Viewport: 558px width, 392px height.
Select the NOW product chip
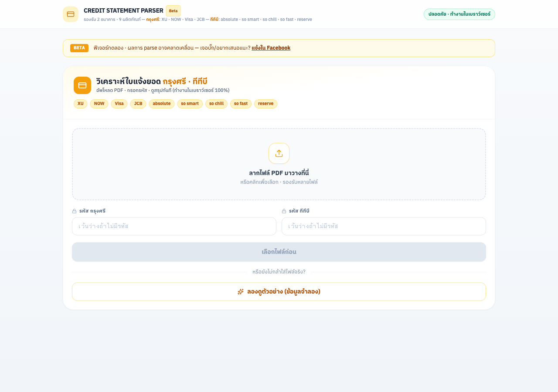pyautogui.click(x=99, y=104)
